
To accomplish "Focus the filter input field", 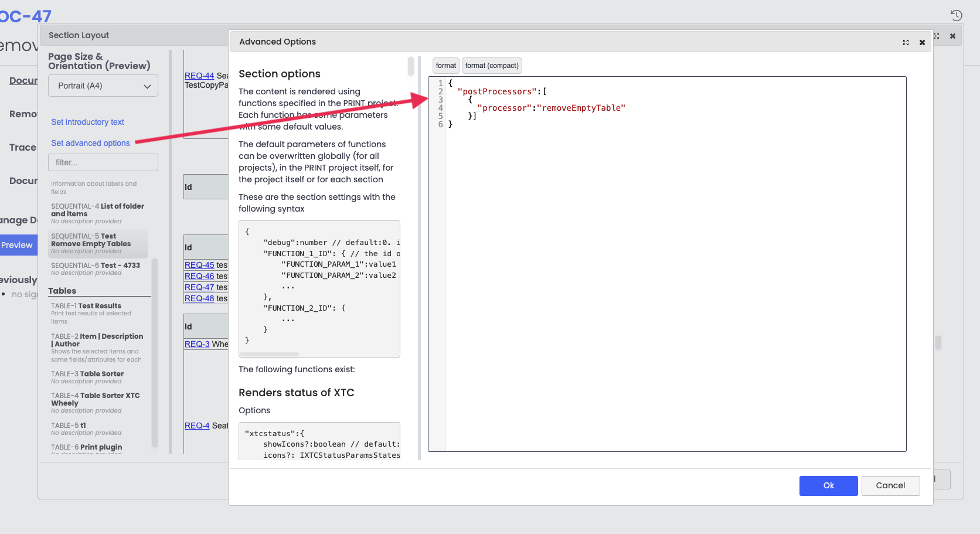I will (103, 162).
